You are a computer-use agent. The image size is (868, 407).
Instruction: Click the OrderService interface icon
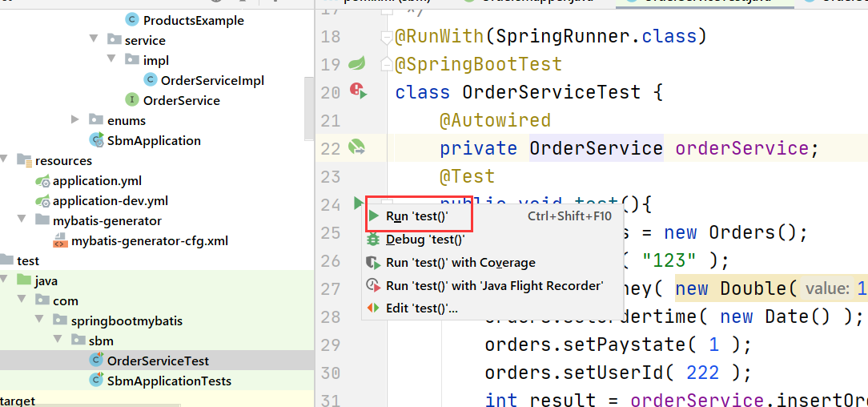pos(132,99)
